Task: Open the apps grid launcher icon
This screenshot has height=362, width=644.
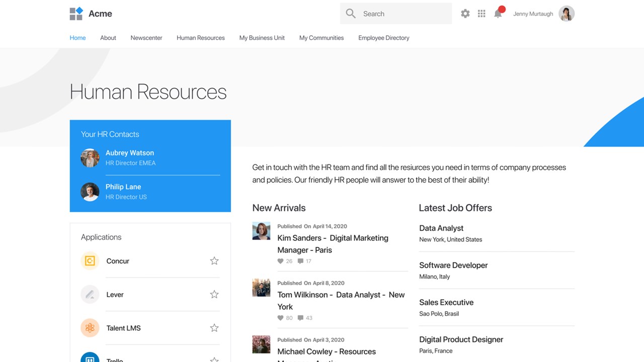Action: (x=481, y=14)
